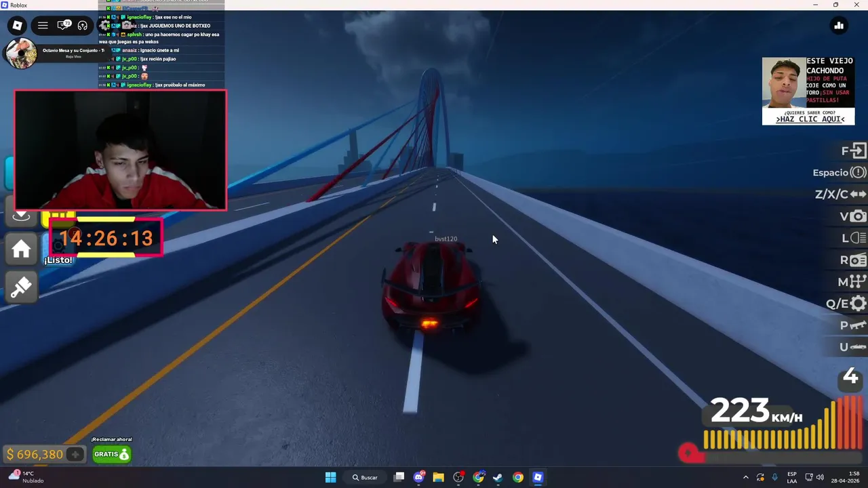This screenshot has width=868, height=488.
Task: Click the 14:26:13 timer overlay
Action: (x=106, y=238)
